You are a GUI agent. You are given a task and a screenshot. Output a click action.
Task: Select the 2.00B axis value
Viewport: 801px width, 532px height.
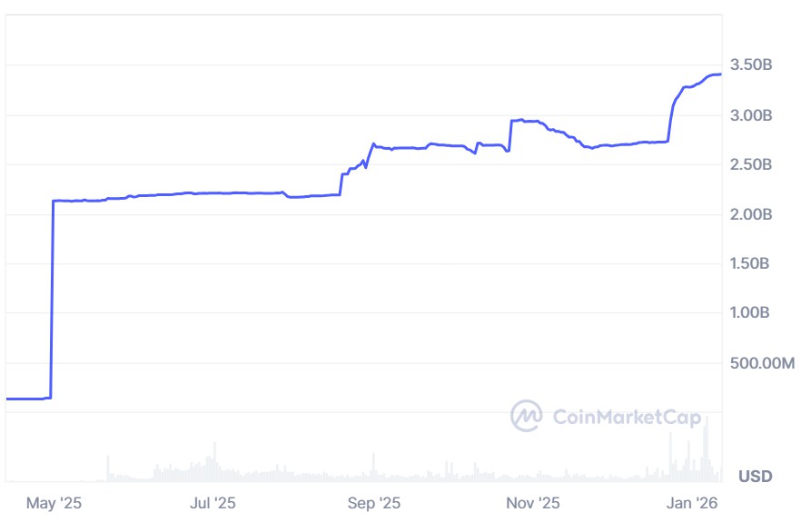pyautogui.click(x=750, y=214)
